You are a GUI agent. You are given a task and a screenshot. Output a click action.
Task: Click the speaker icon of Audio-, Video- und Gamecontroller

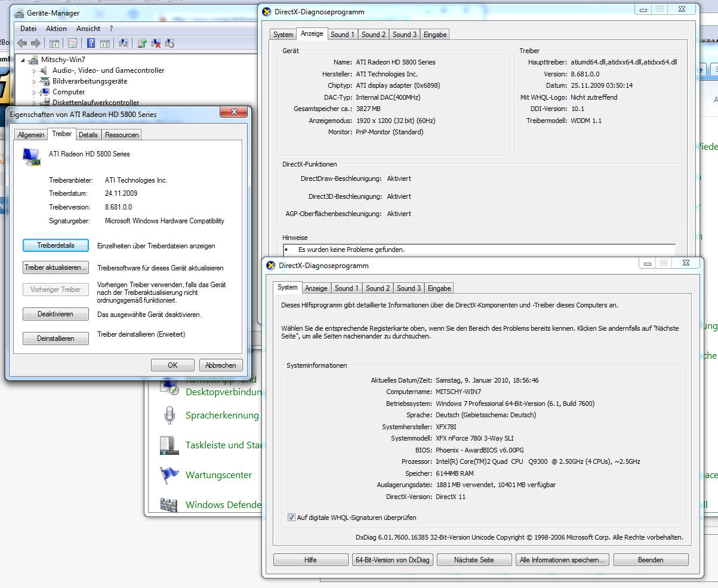pyautogui.click(x=45, y=70)
